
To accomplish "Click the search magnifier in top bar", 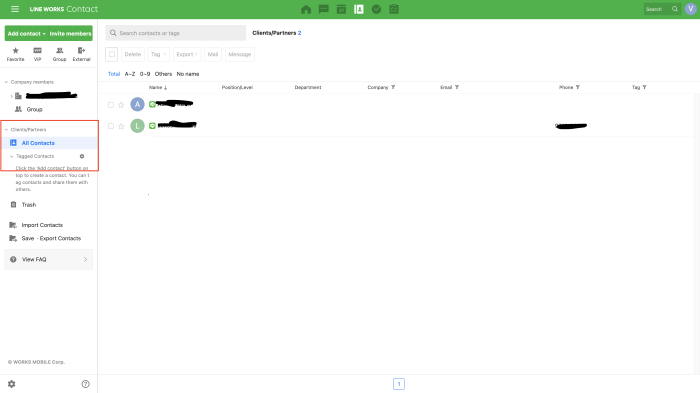I will pyautogui.click(x=675, y=9).
